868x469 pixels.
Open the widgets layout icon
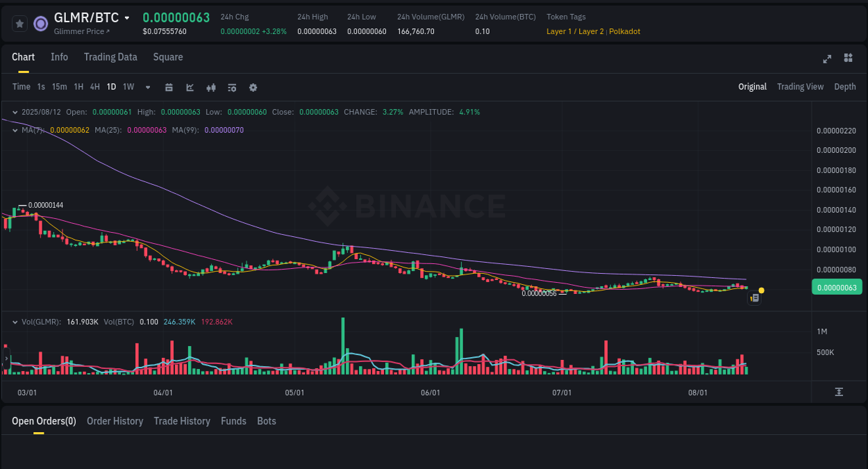coord(848,58)
